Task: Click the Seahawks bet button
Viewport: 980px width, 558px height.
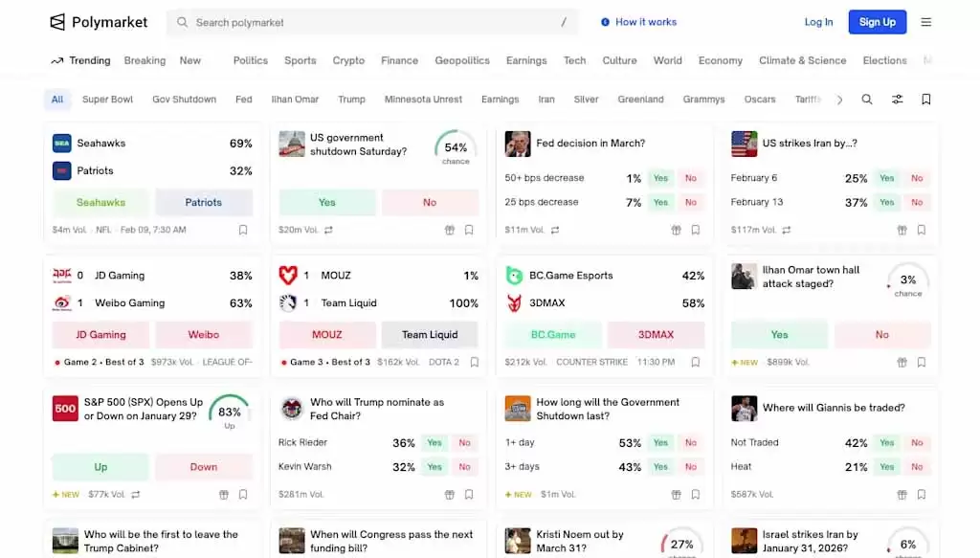Action: click(100, 203)
